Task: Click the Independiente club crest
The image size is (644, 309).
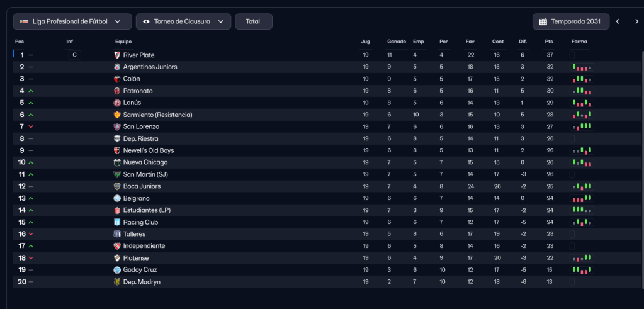Action: [116, 246]
